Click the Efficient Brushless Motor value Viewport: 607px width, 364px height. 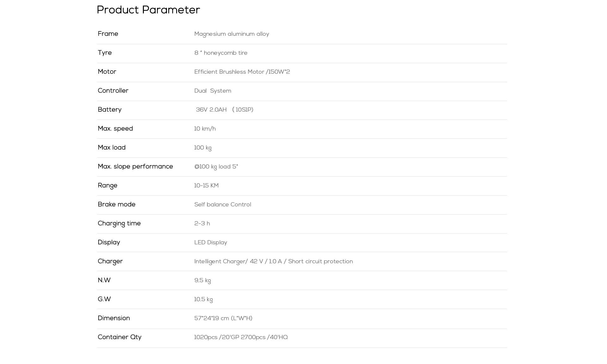pyautogui.click(x=242, y=72)
